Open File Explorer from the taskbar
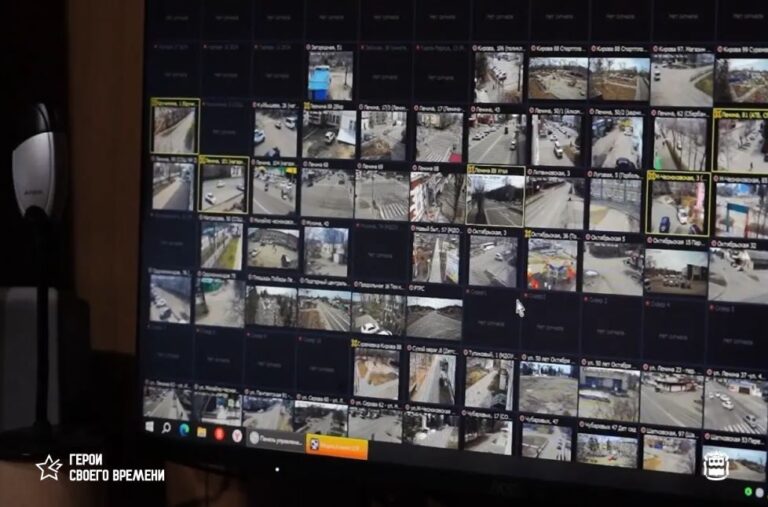 pyautogui.click(x=202, y=432)
